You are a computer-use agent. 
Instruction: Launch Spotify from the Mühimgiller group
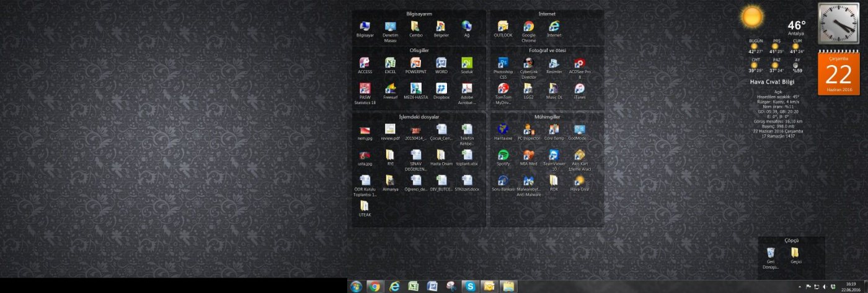click(503, 155)
